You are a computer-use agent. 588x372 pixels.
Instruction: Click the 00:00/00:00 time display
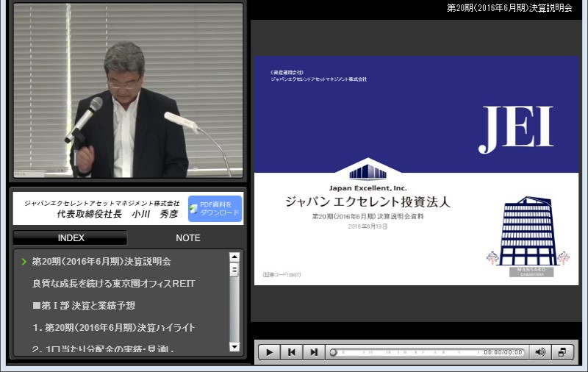[503, 352]
